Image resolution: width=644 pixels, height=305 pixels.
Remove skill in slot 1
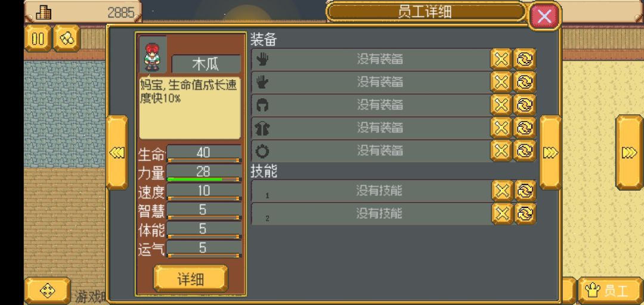click(502, 191)
